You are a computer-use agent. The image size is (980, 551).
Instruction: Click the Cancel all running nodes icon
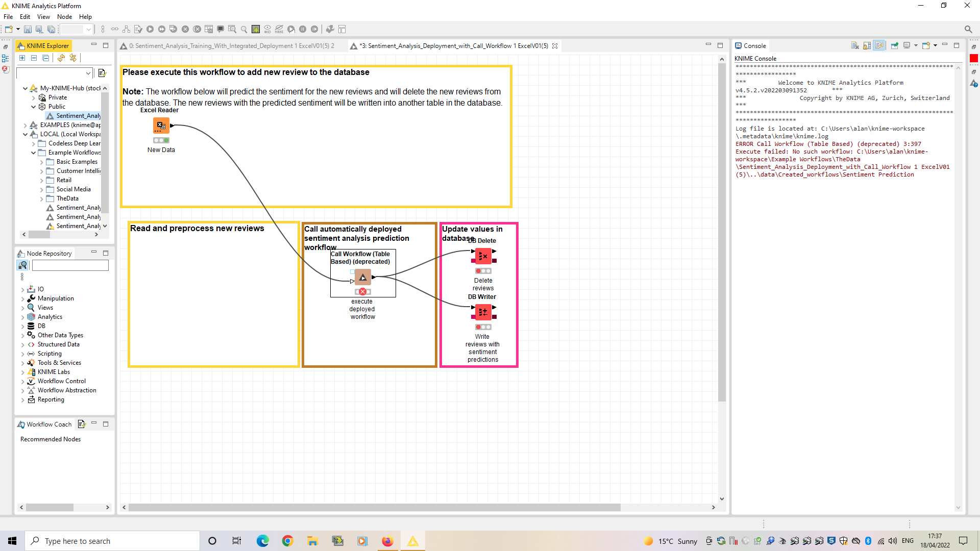pos(197,29)
